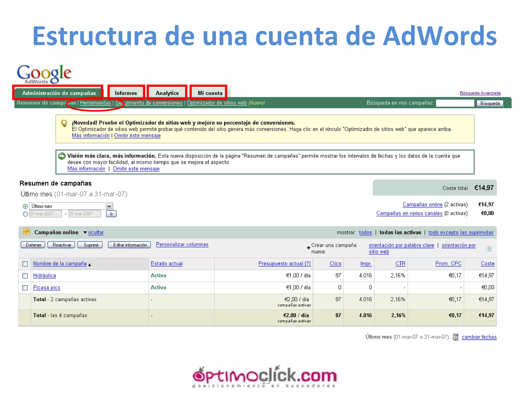Sort by Clics column
This screenshot has height=399, width=532.
[x=335, y=264]
